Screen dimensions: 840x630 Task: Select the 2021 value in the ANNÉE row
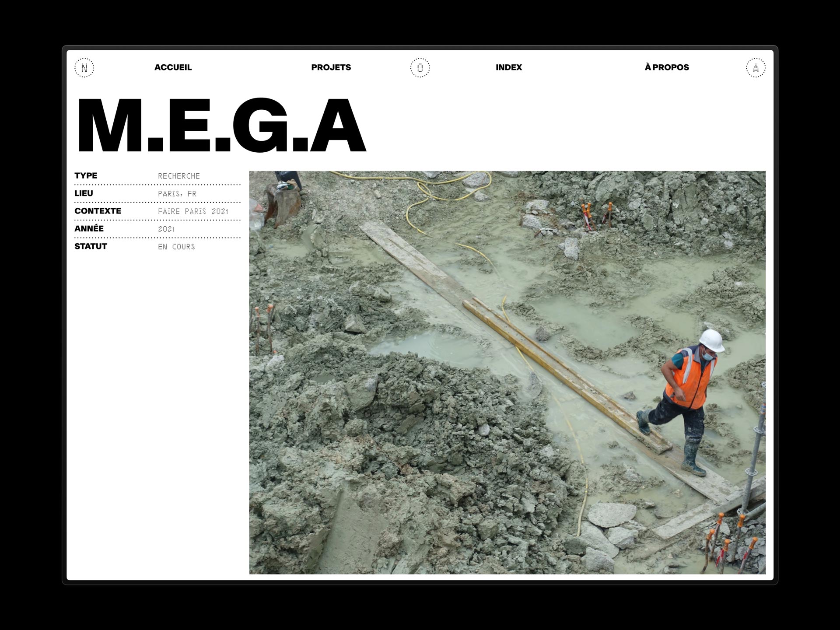pyautogui.click(x=166, y=229)
